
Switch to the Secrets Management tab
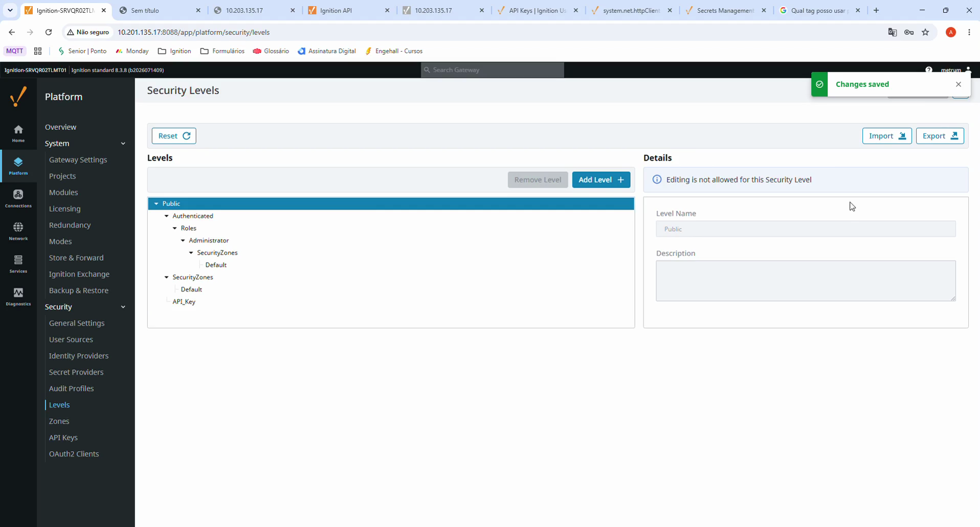click(x=725, y=10)
